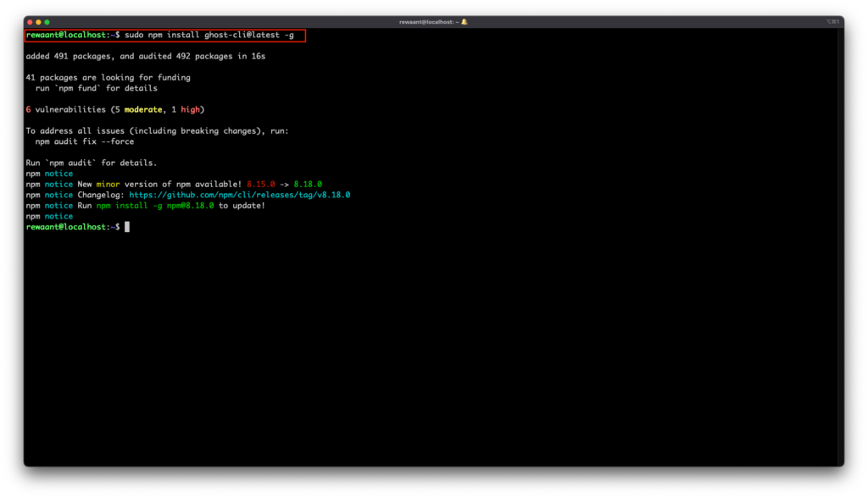This screenshot has width=868, height=498.
Task: Minimize the terminal using the yellow button
Action: pyautogui.click(x=38, y=22)
